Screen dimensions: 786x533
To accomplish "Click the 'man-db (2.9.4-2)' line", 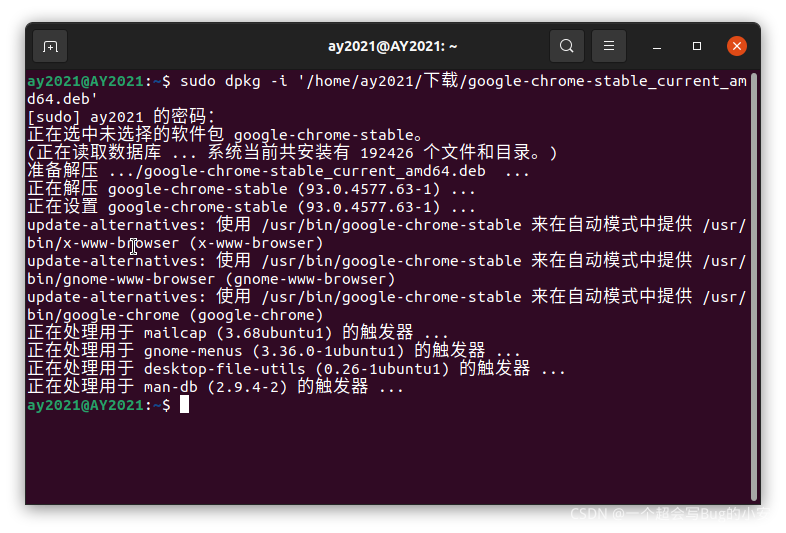I will 216,387.
